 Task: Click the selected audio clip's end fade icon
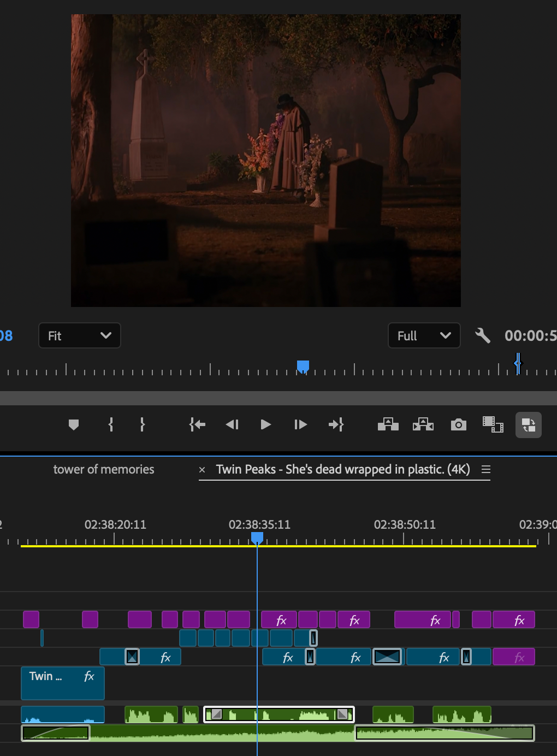click(x=343, y=713)
